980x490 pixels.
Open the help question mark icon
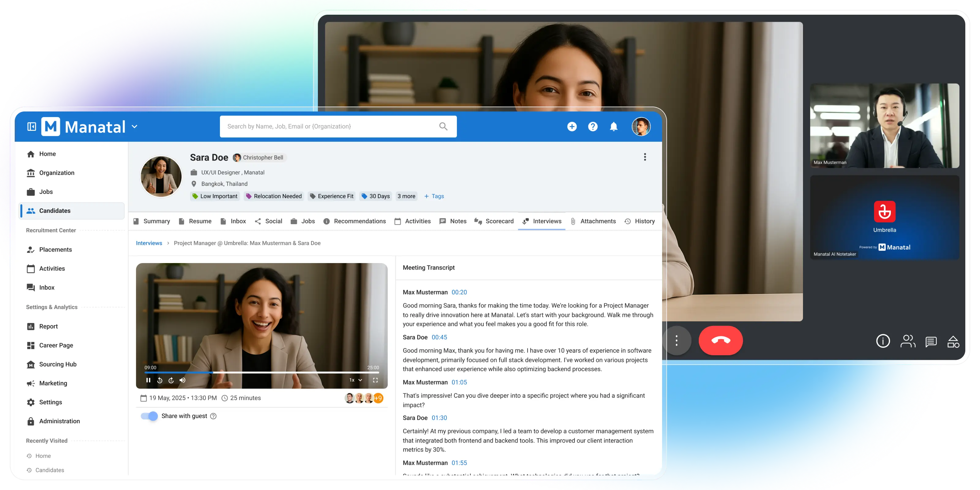point(593,127)
